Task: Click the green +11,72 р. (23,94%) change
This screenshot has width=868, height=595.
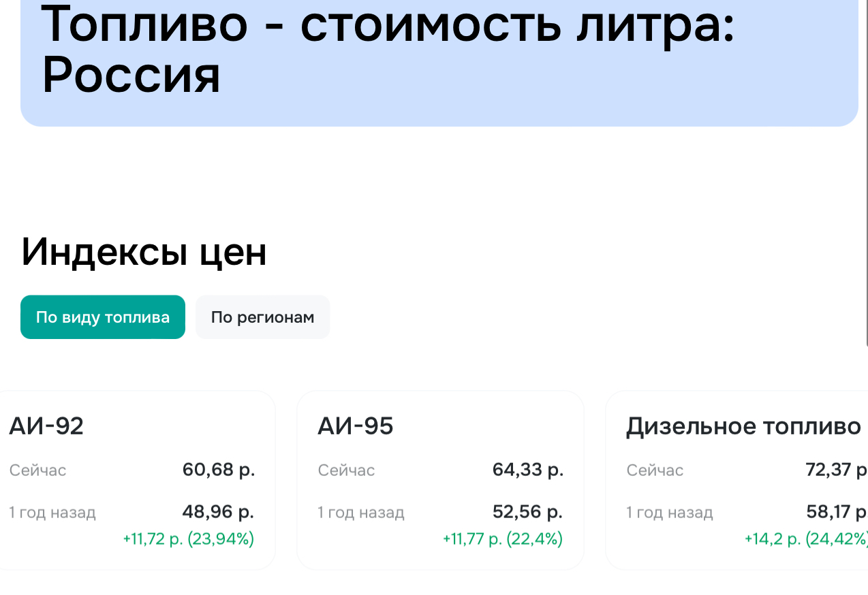Action: pos(188,539)
